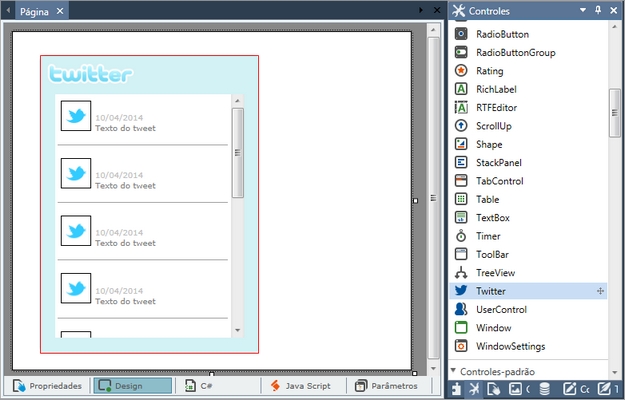Image resolution: width=625 pixels, height=400 pixels.
Task: Open the database panel icon
Action: click(544, 389)
